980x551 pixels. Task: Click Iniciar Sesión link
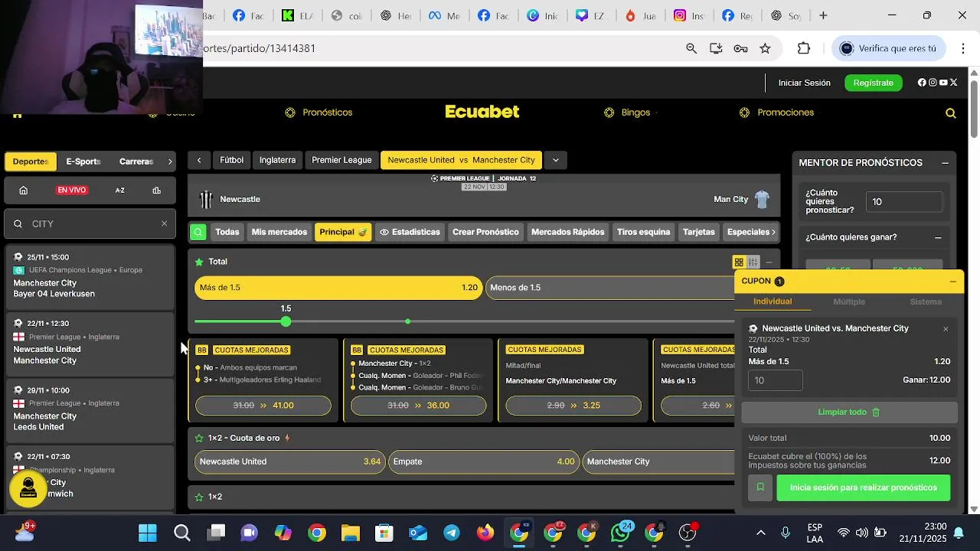pos(805,83)
